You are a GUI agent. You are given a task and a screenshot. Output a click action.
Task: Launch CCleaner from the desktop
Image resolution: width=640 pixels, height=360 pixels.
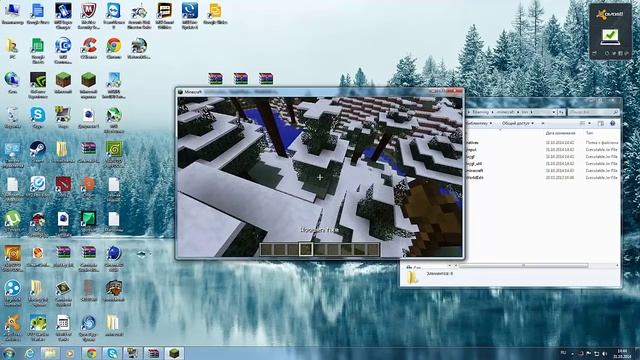(x=89, y=49)
